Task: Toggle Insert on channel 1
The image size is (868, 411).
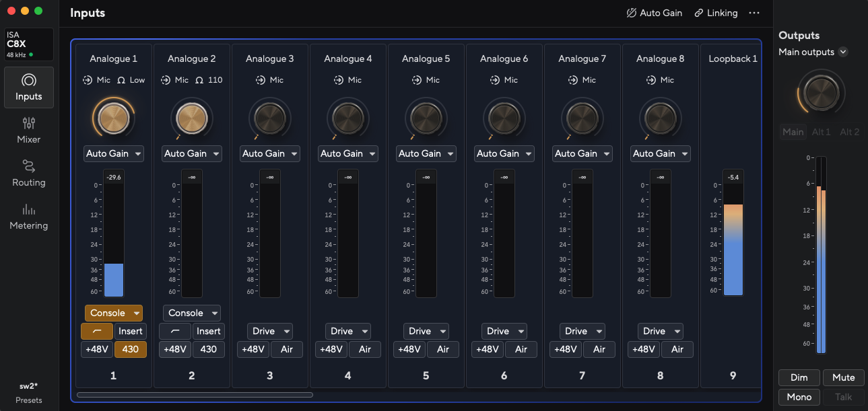Action: point(131,331)
